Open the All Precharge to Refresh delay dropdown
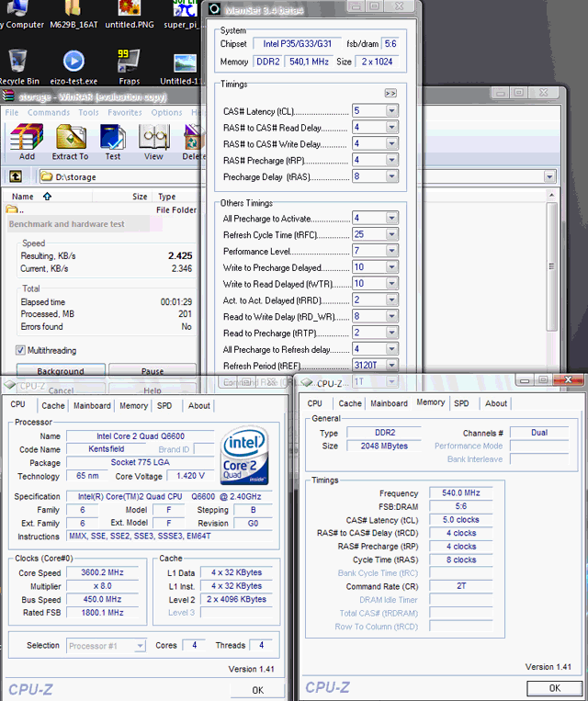This screenshot has width=588, height=701. pyautogui.click(x=391, y=349)
